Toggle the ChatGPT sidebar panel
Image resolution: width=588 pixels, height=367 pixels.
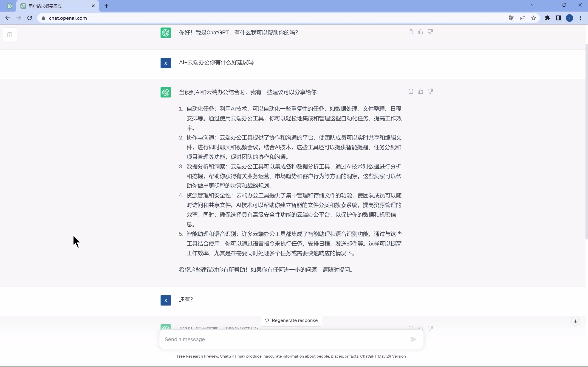pos(9,35)
